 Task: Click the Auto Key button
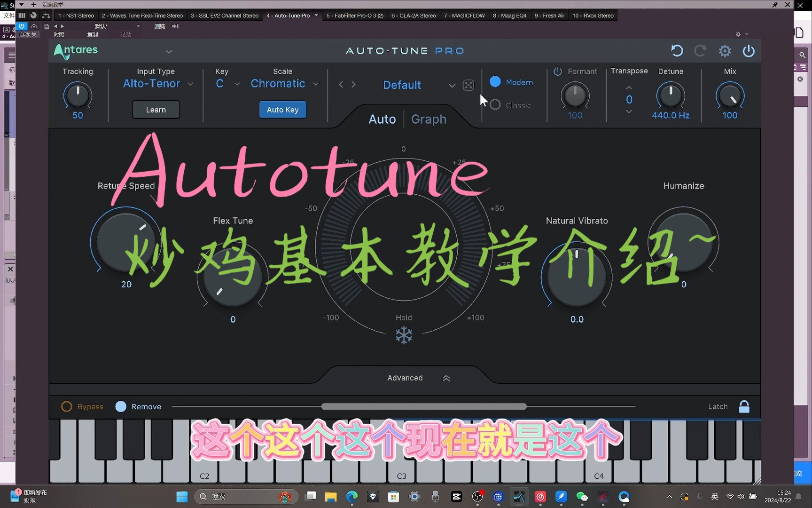[x=282, y=109]
